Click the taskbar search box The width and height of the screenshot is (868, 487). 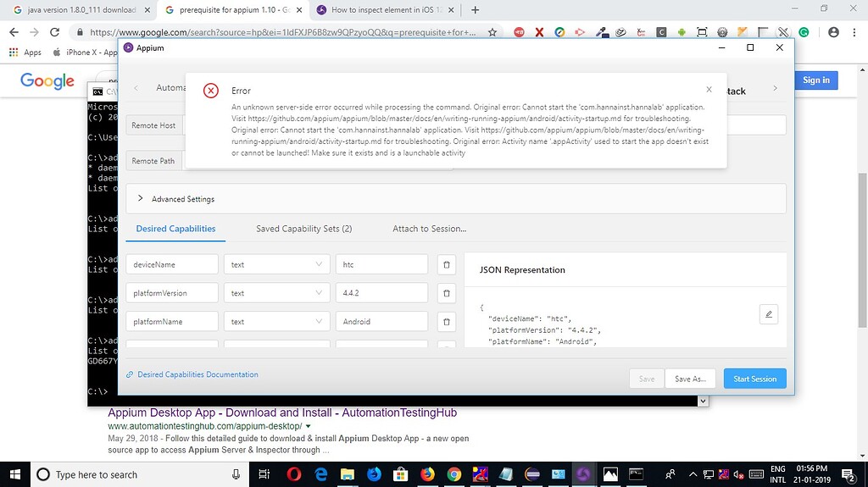[141, 474]
